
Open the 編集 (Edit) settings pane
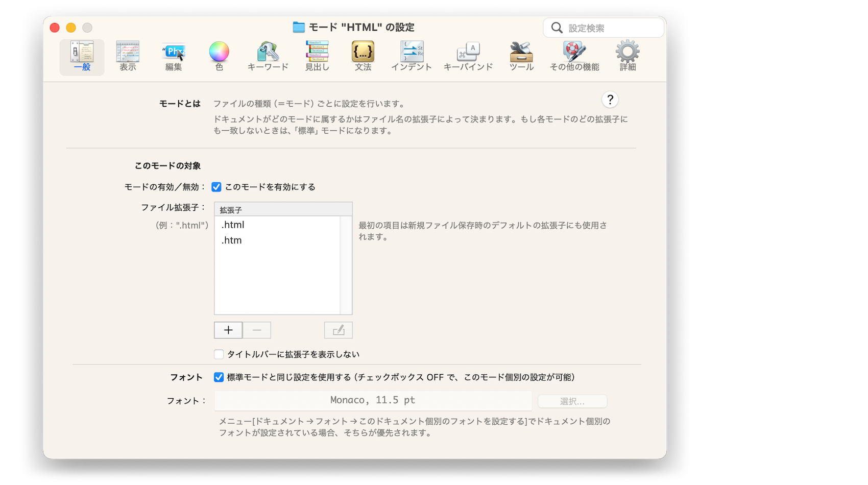click(x=174, y=56)
